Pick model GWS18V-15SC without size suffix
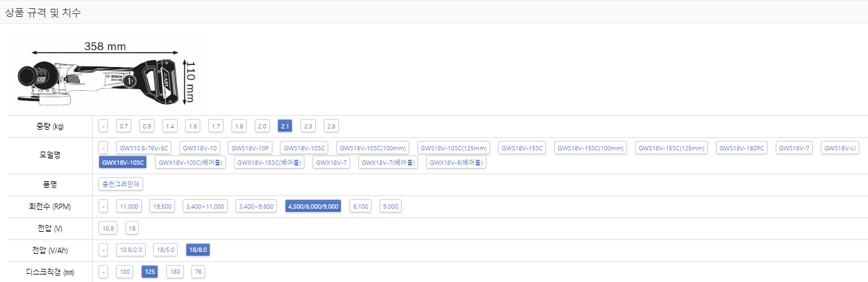 (x=522, y=148)
